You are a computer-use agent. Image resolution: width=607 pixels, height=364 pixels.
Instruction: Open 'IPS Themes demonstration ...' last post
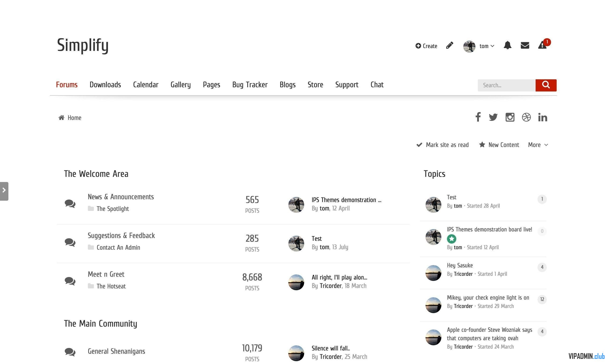(346, 200)
